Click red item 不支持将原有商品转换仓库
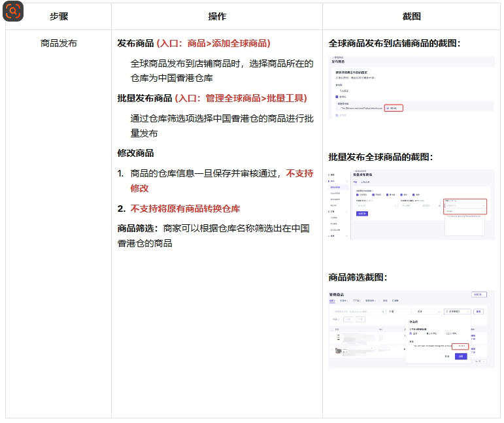This screenshot has width=504, height=423. (185, 209)
